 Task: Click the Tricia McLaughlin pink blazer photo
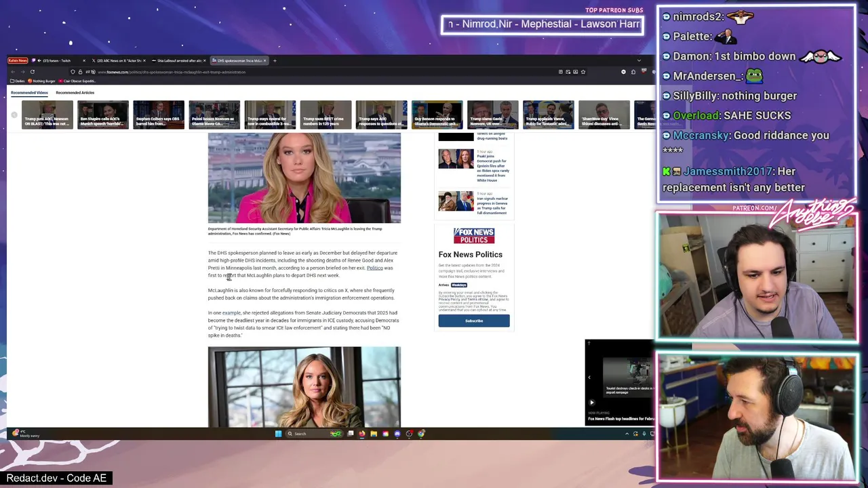[304, 178]
